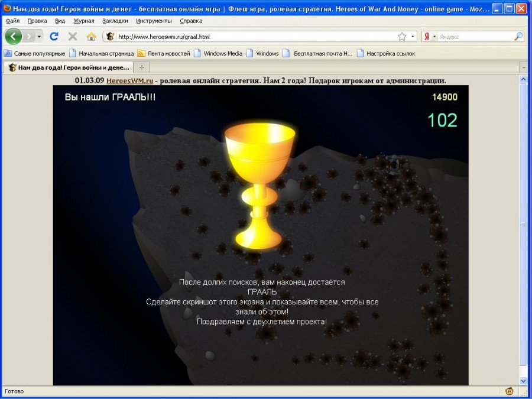The height and width of the screenshot is (399, 532).
Task: Click the golden Grail cup image
Action: (259, 185)
